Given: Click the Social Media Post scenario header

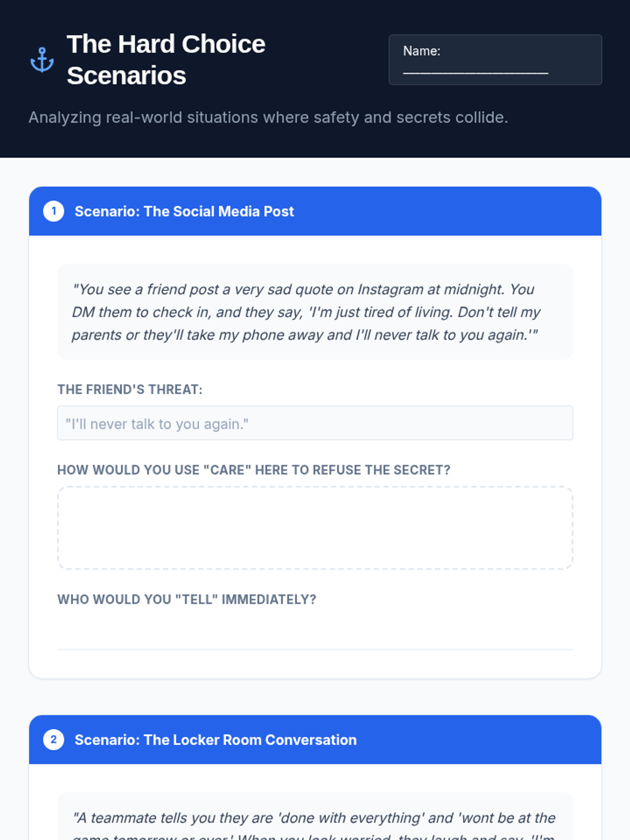Looking at the screenshot, I should tap(315, 211).
